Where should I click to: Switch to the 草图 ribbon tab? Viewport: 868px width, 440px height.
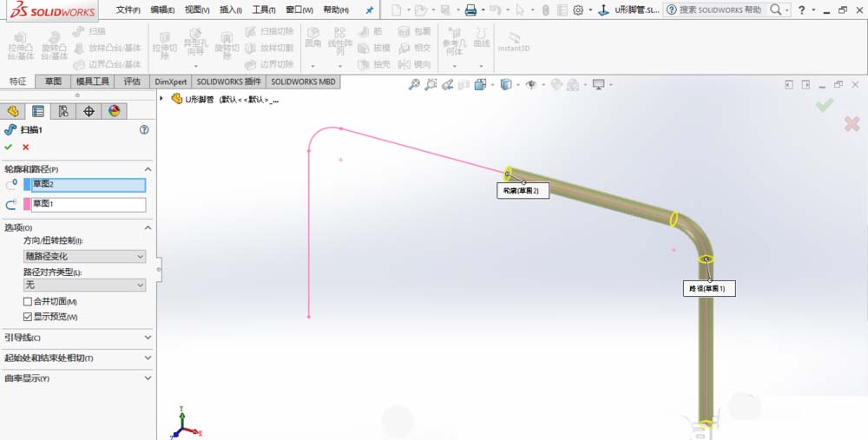[x=53, y=82]
